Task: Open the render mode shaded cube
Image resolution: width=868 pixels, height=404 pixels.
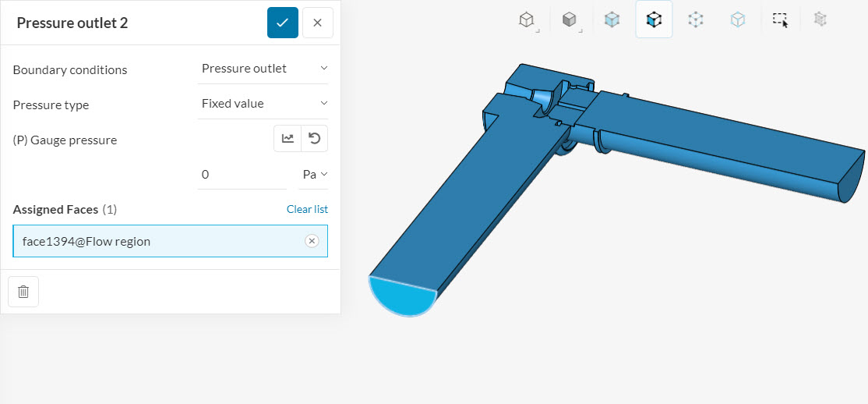Action: point(570,20)
